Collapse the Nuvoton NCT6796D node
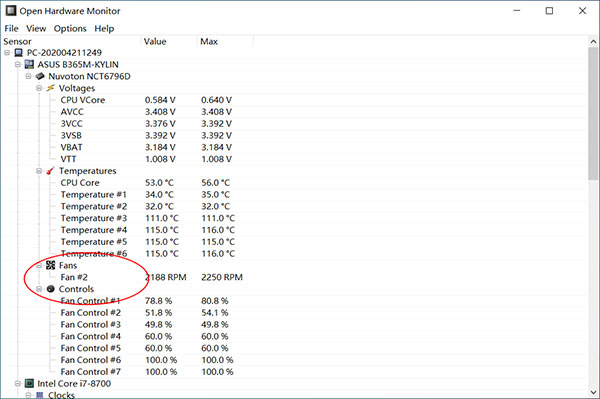 pos(28,76)
